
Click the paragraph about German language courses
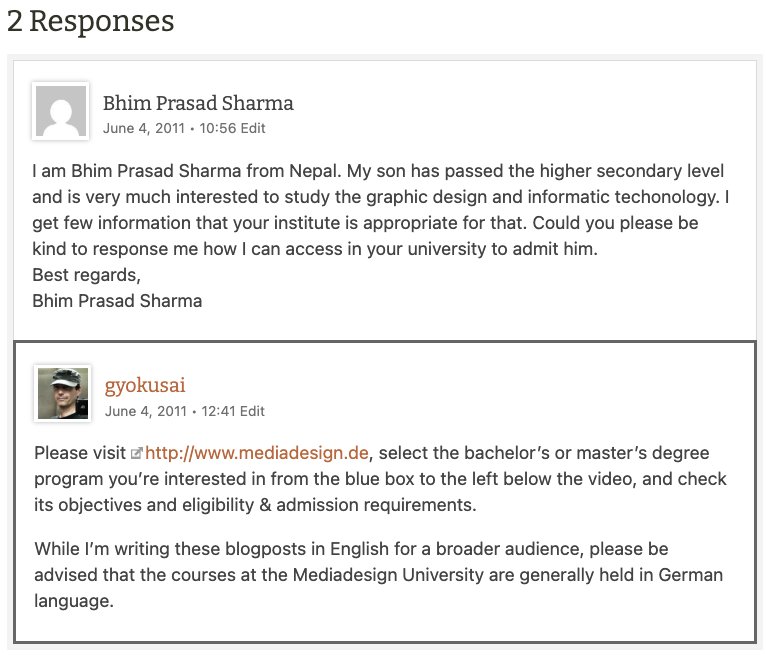(378, 575)
